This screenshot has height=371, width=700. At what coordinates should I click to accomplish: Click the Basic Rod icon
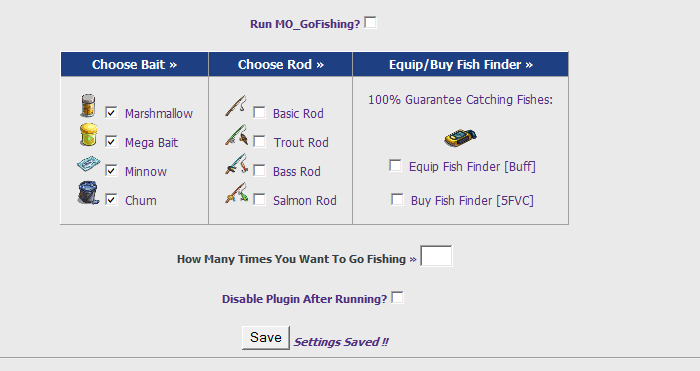tap(236, 106)
